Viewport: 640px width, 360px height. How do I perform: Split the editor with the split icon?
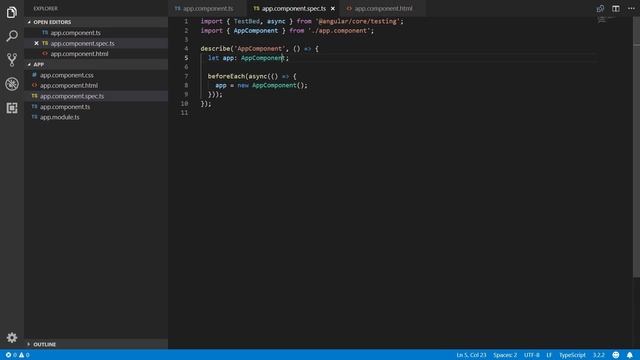[x=616, y=8]
